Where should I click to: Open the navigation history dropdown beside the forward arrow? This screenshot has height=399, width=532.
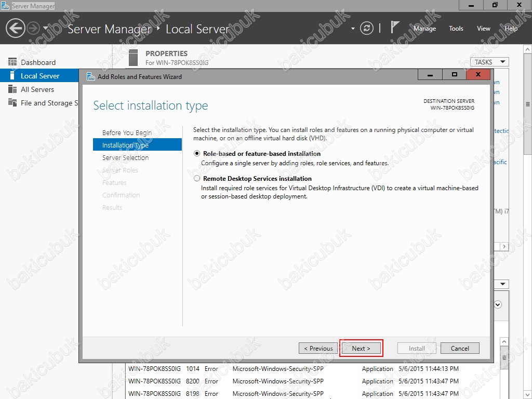coord(46,28)
